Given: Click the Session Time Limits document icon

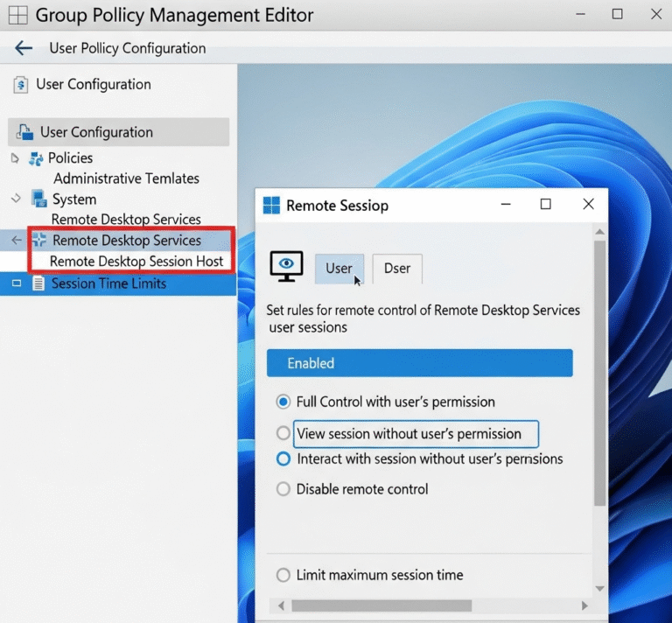Looking at the screenshot, I should [x=38, y=283].
